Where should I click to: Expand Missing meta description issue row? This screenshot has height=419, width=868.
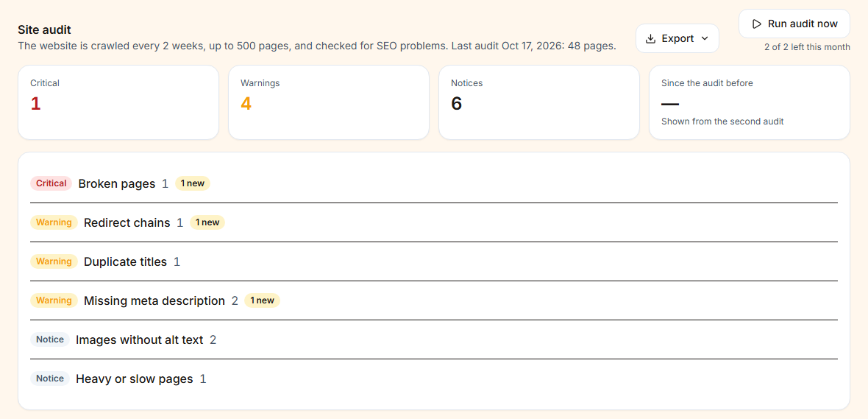(434, 300)
